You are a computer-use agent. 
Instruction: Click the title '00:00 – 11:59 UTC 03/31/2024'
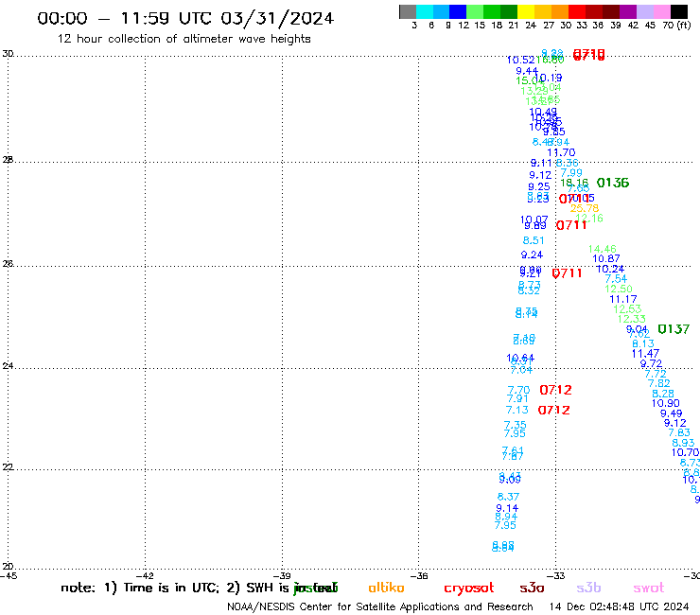tap(185, 18)
